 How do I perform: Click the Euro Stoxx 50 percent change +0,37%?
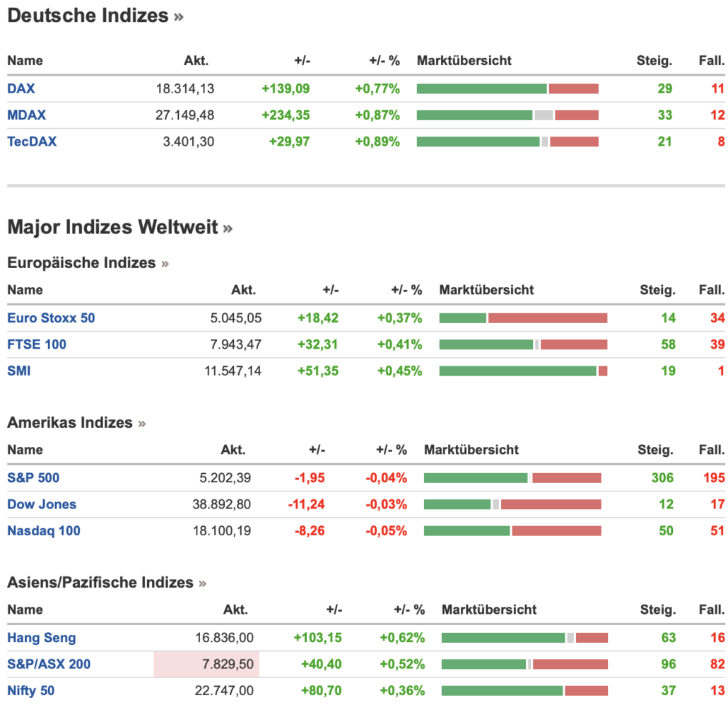point(400,318)
